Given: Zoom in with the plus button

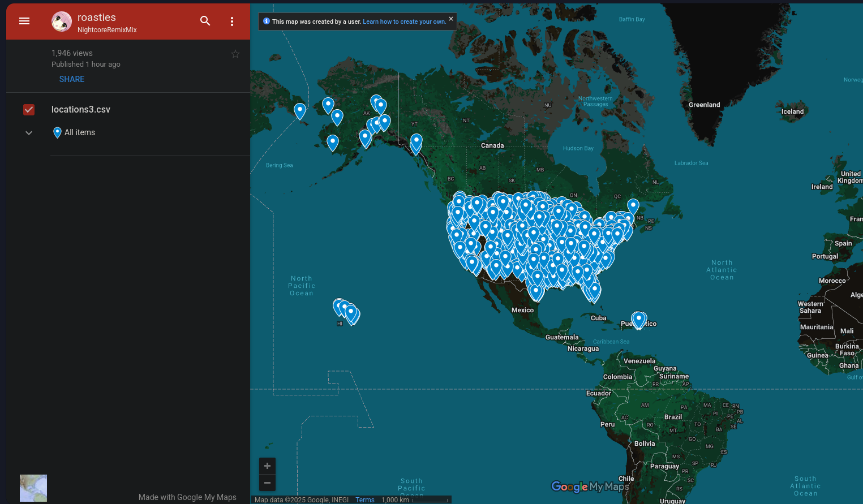Looking at the screenshot, I should 268,466.
